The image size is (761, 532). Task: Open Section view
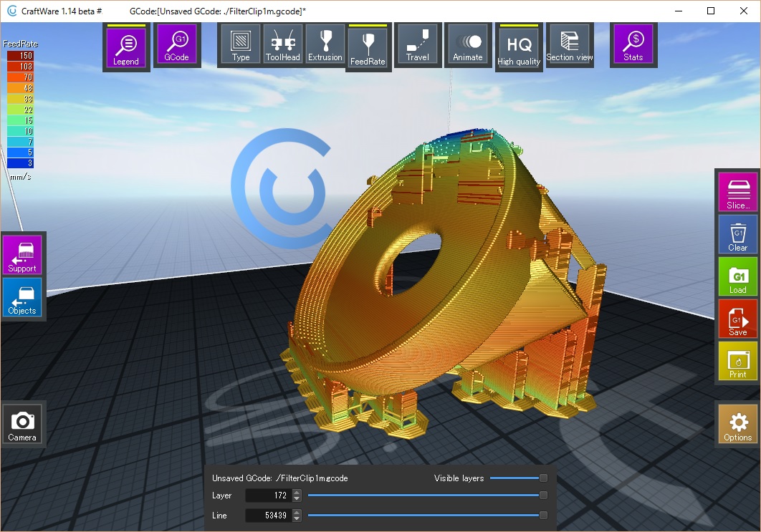[x=569, y=44]
